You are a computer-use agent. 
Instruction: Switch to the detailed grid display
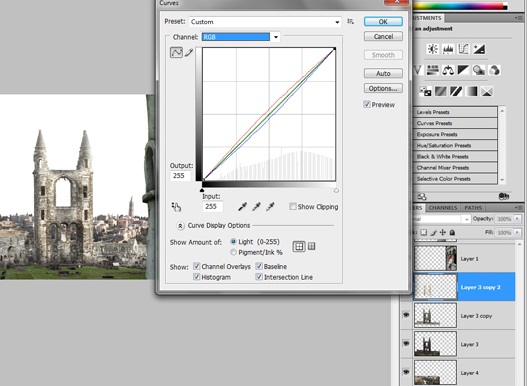point(312,246)
